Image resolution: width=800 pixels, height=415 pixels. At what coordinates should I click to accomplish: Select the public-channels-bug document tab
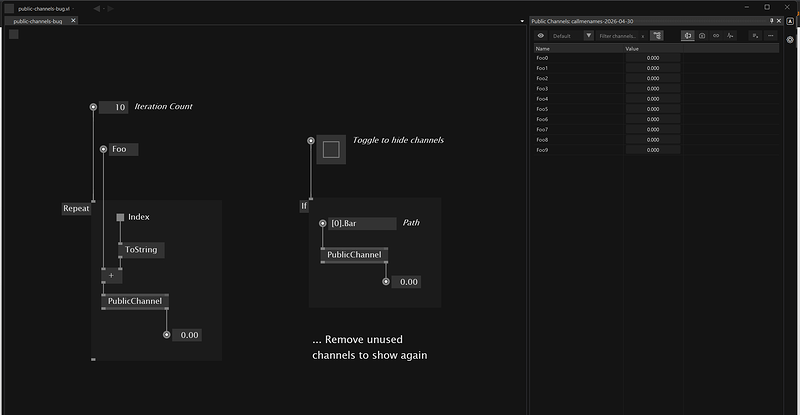pyautogui.click(x=38, y=21)
